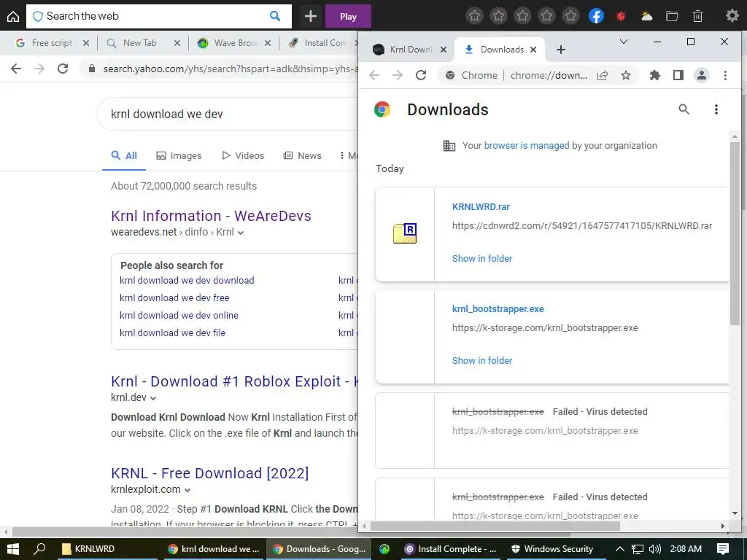Click the krnl download we dev search box
The height and width of the screenshot is (560, 747).
pos(228,114)
